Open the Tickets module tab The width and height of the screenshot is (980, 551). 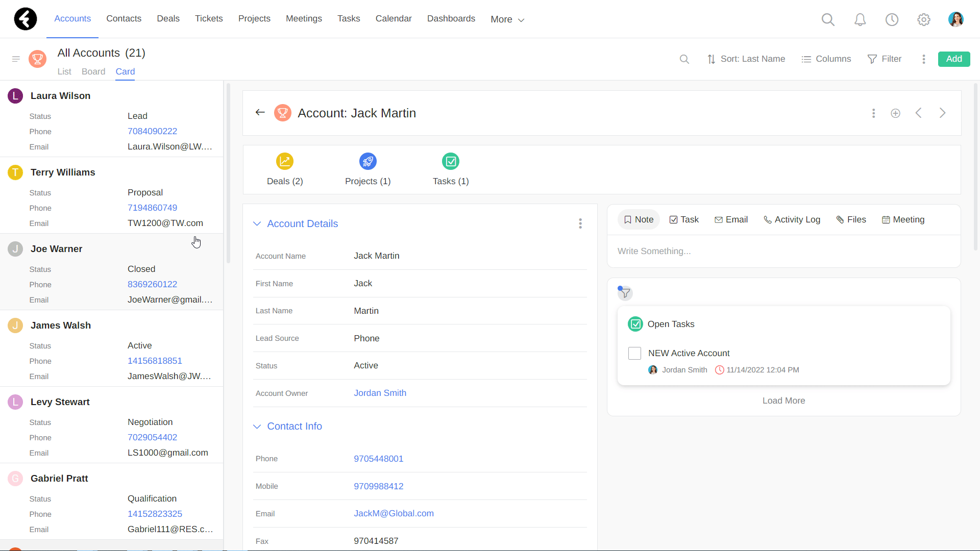[209, 19]
